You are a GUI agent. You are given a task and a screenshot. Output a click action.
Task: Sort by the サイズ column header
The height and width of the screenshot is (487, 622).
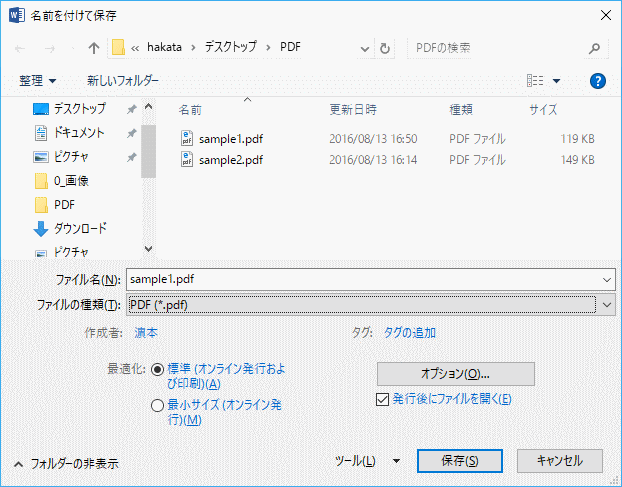[x=543, y=110]
